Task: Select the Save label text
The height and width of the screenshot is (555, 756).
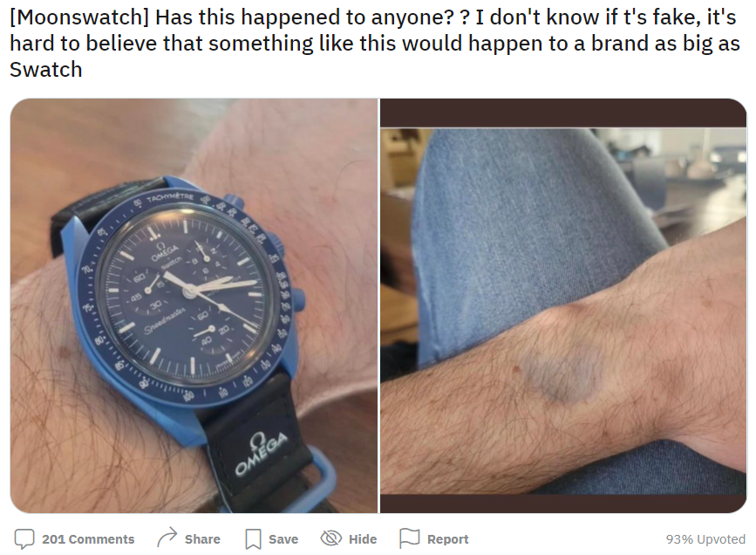Action: click(283, 539)
